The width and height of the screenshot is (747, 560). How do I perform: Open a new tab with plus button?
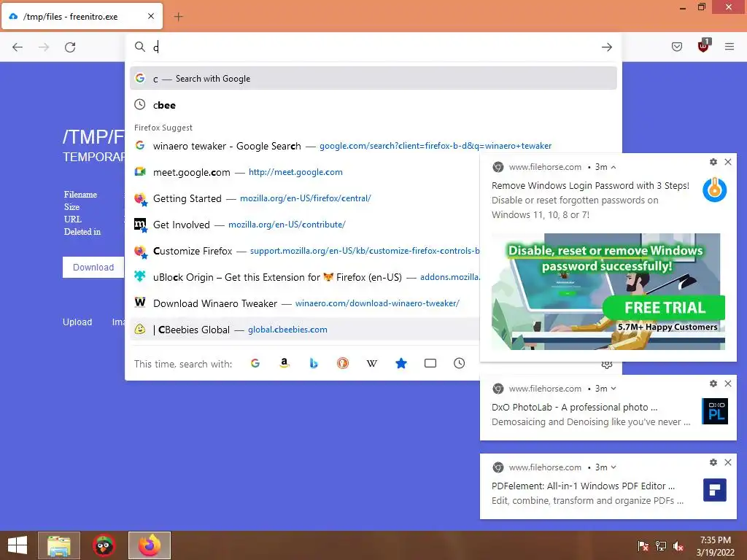pyautogui.click(x=178, y=17)
